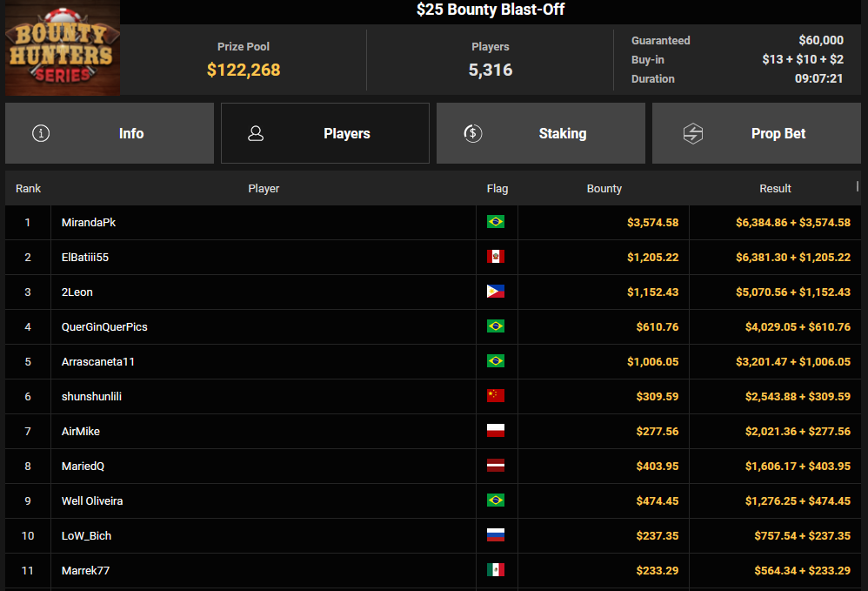This screenshot has height=591, width=868.
Task: Click the Brazil flag next to MirandaPk
Action: tap(496, 222)
